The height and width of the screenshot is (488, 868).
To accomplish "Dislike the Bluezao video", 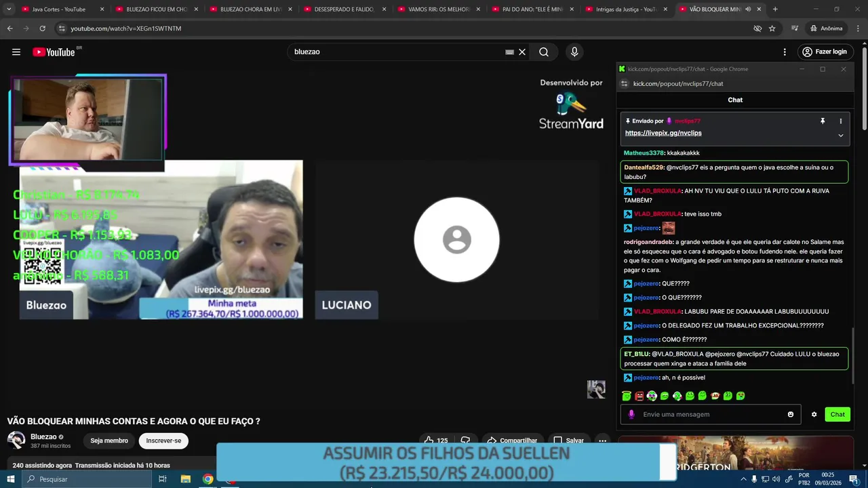I will point(465,441).
